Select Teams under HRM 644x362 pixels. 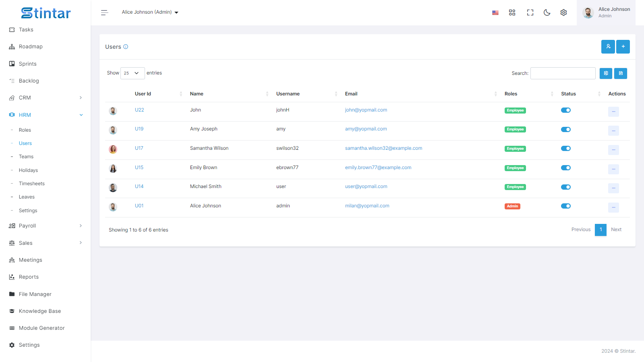click(x=26, y=157)
